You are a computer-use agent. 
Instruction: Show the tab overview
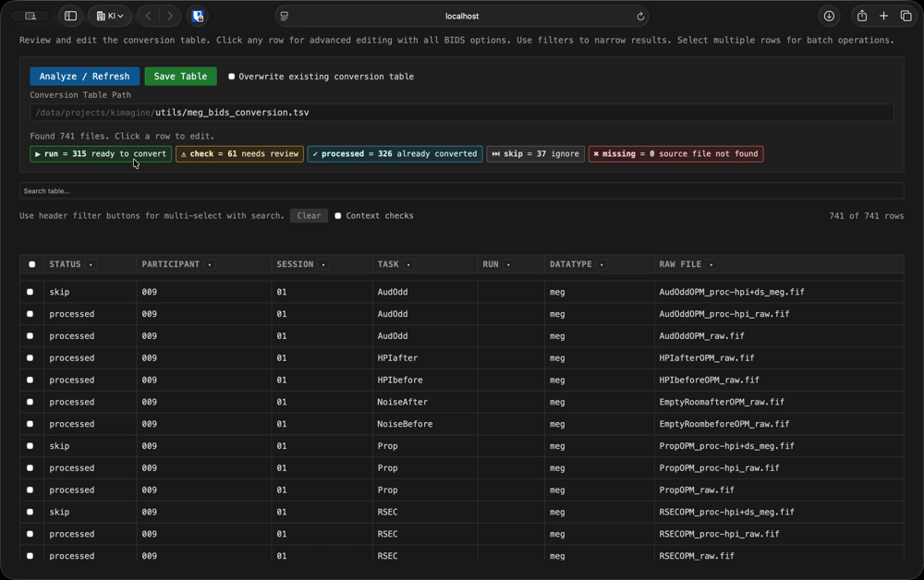[x=906, y=16]
